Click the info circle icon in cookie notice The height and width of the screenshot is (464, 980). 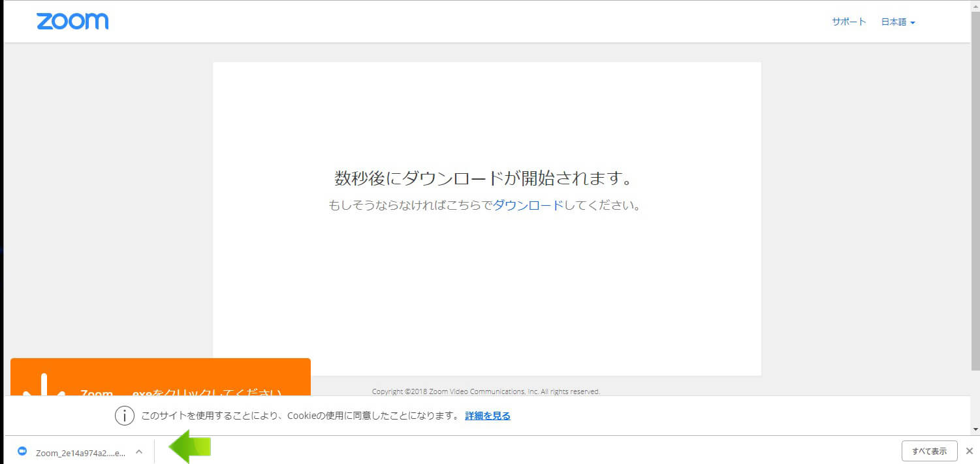[125, 416]
